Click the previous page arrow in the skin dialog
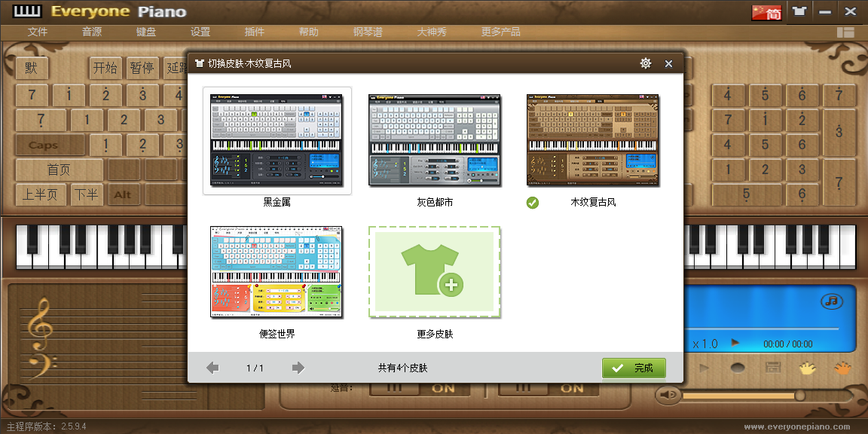 [212, 368]
